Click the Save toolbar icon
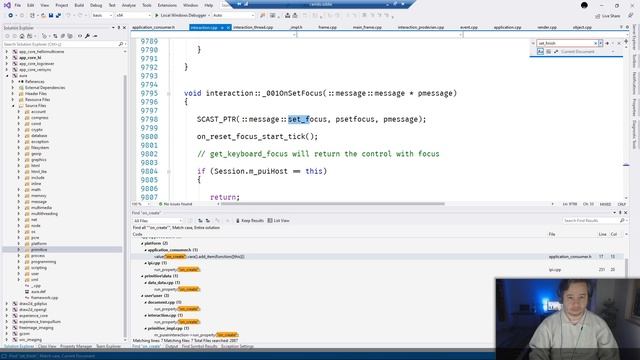The image size is (640, 360). click(51, 16)
